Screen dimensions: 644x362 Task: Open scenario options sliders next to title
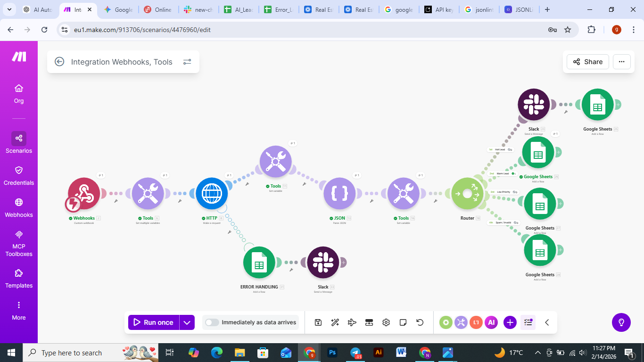tap(187, 62)
